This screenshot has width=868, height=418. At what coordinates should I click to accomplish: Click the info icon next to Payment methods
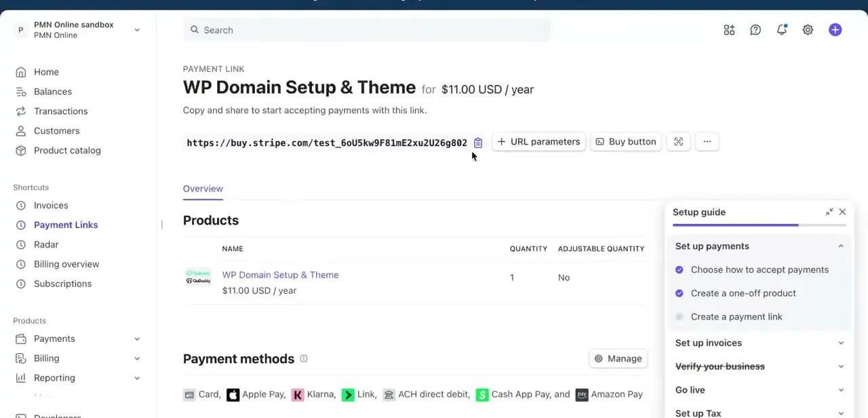(304, 358)
